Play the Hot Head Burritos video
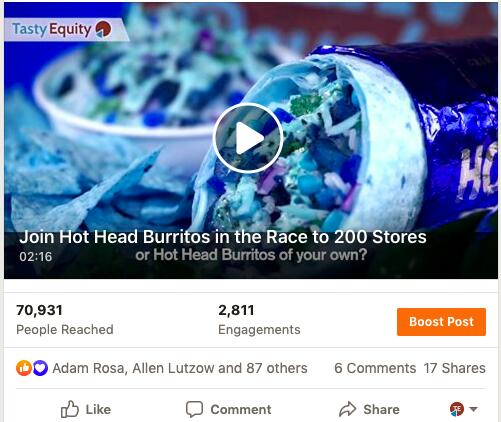Viewport: 501px width, 422px height. [248, 138]
